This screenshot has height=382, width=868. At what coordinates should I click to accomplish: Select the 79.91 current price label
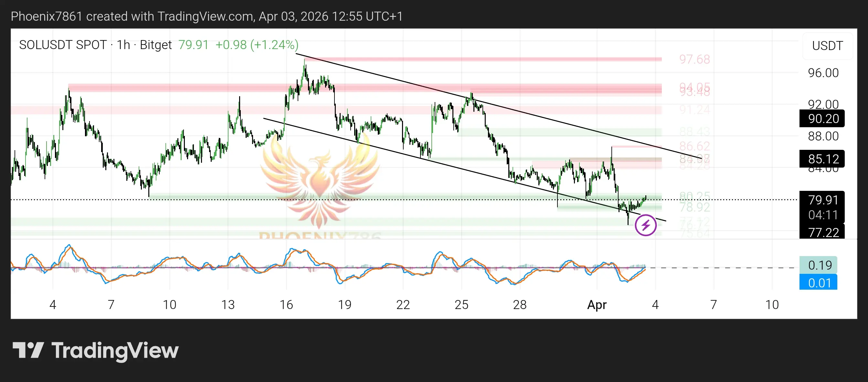click(821, 200)
